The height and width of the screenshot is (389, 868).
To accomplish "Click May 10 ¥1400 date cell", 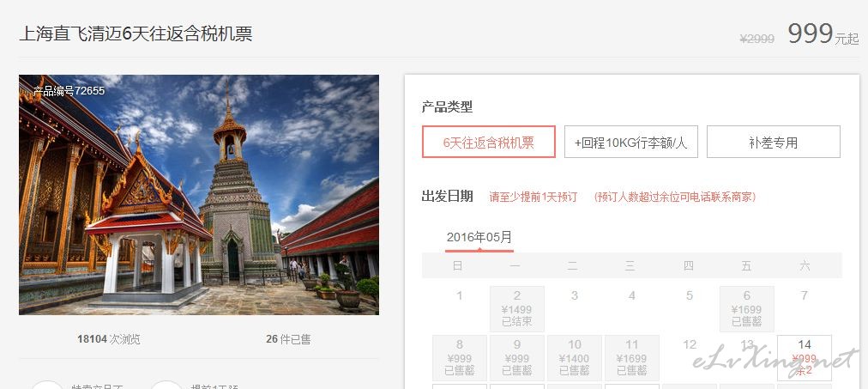I will 575,358.
